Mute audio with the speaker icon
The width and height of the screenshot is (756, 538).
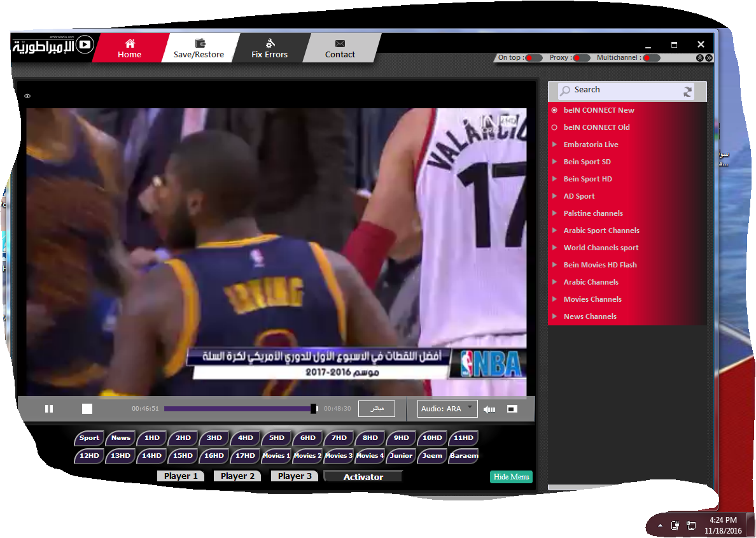tap(489, 409)
